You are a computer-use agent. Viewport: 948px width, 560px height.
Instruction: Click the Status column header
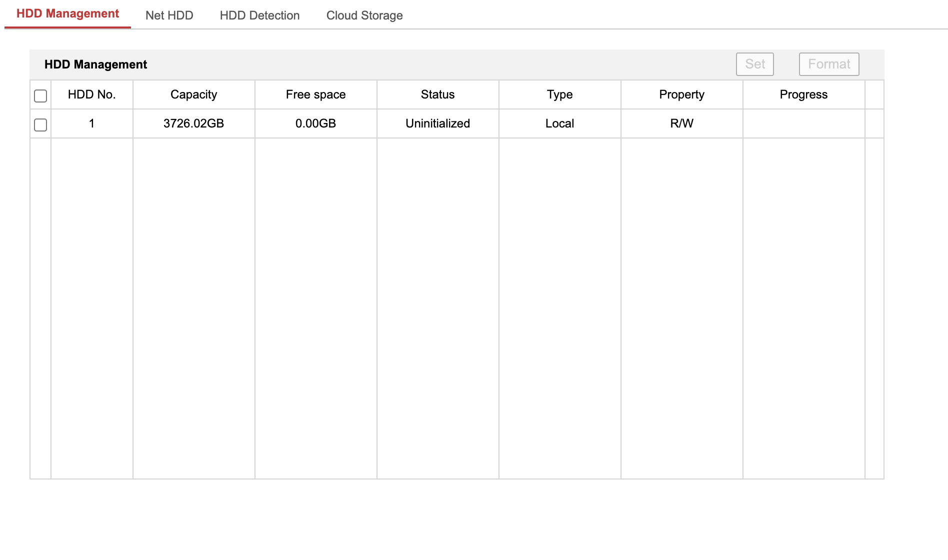[437, 94]
